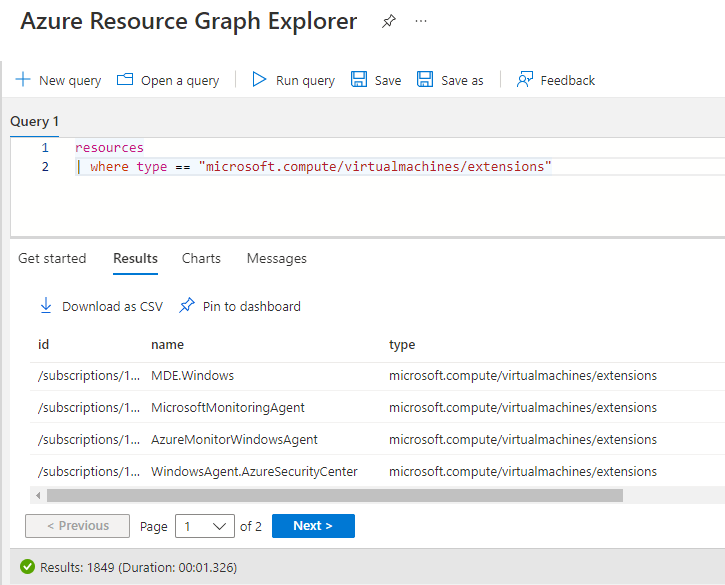Screen dimensions: 725x585
Task: Click query editor line 2 where clause
Action: (313, 166)
